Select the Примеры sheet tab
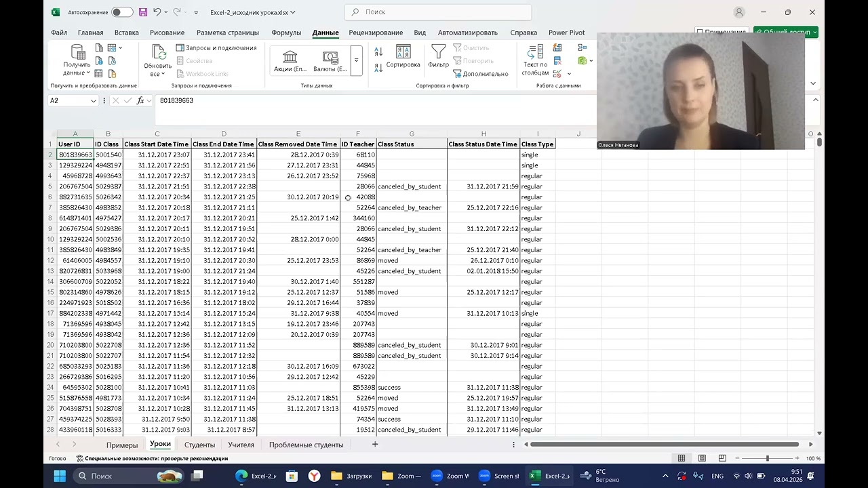 [x=122, y=445]
